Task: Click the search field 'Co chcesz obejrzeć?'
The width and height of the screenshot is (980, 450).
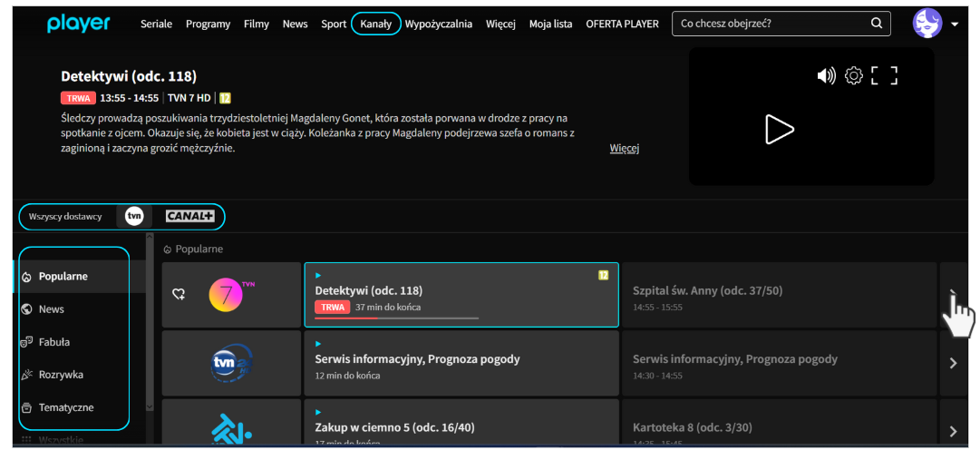Action: pyautogui.click(x=771, y=24)
